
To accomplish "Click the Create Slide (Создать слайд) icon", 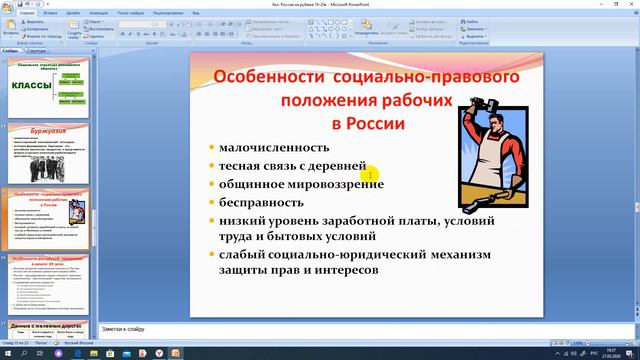I will click(74, 25).
